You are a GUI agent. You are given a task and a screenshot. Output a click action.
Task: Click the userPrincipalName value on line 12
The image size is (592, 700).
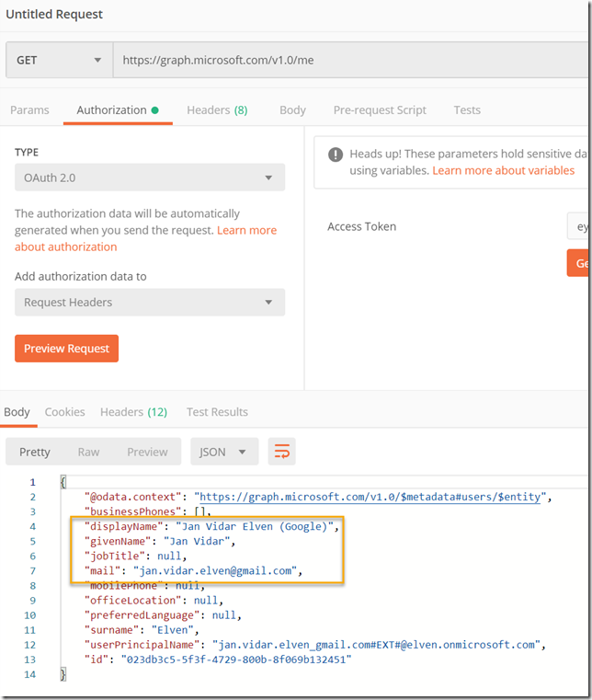[376, 645]
